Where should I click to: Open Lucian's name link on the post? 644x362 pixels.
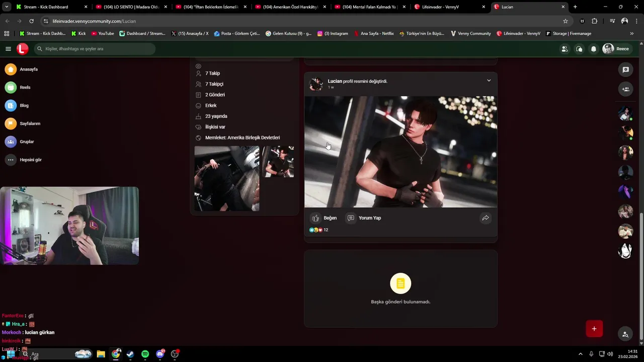[x=335, y=81]
